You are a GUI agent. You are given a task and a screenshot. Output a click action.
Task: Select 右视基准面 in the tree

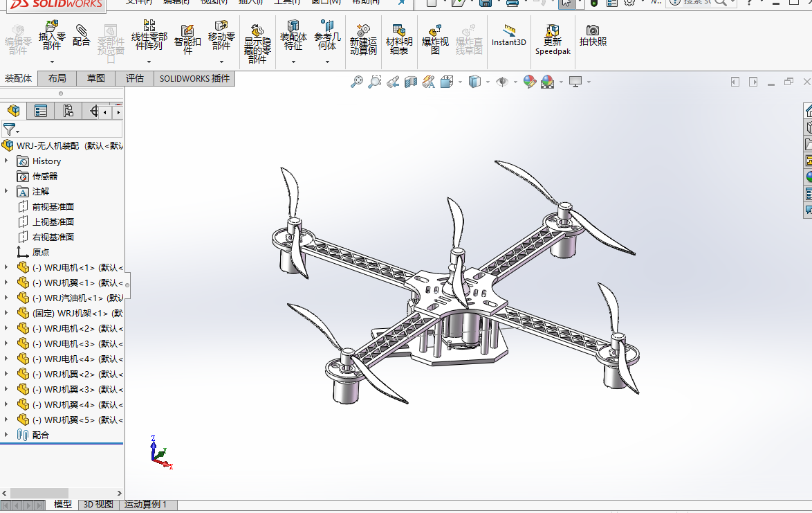click(53, 237)
